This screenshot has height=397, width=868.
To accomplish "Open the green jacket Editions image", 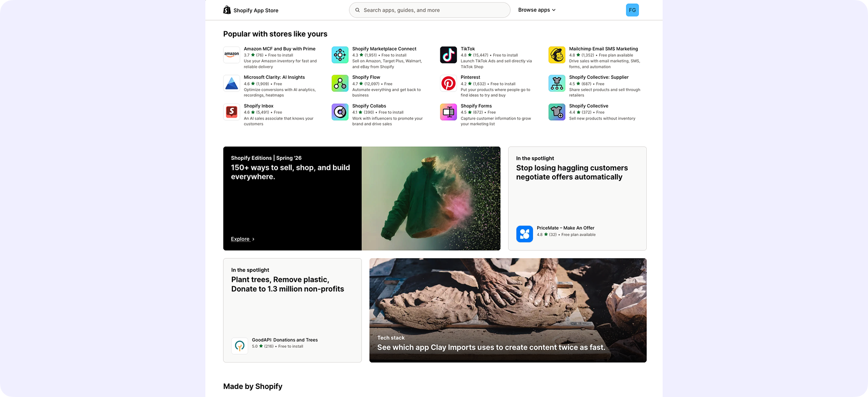I will click(x=431, y=198).
